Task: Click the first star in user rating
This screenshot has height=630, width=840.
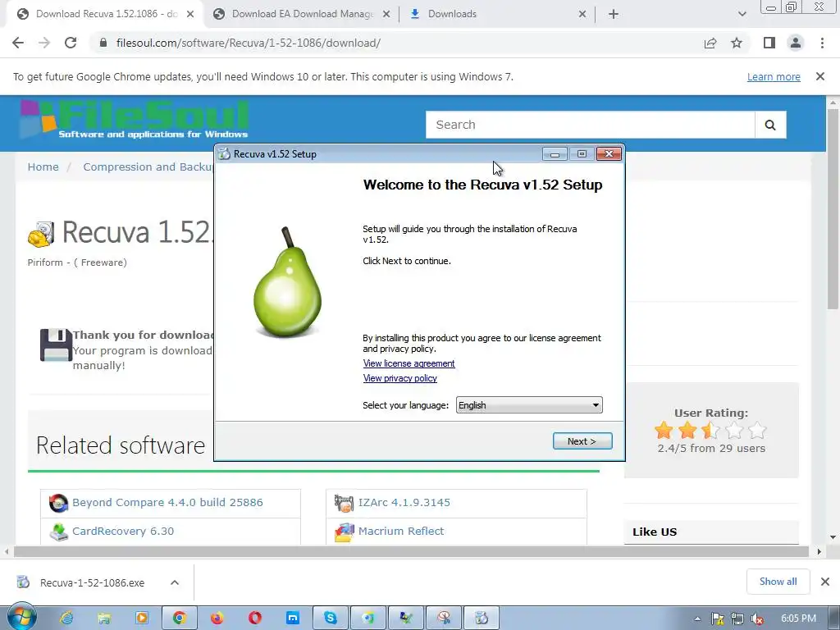Action: [x=664, y=430]
